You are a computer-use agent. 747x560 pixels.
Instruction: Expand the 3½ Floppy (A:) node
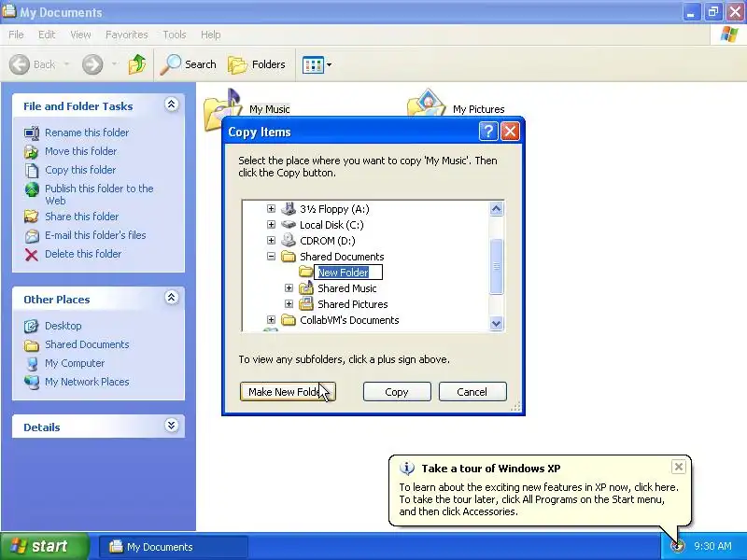click(x=271, y=208)
